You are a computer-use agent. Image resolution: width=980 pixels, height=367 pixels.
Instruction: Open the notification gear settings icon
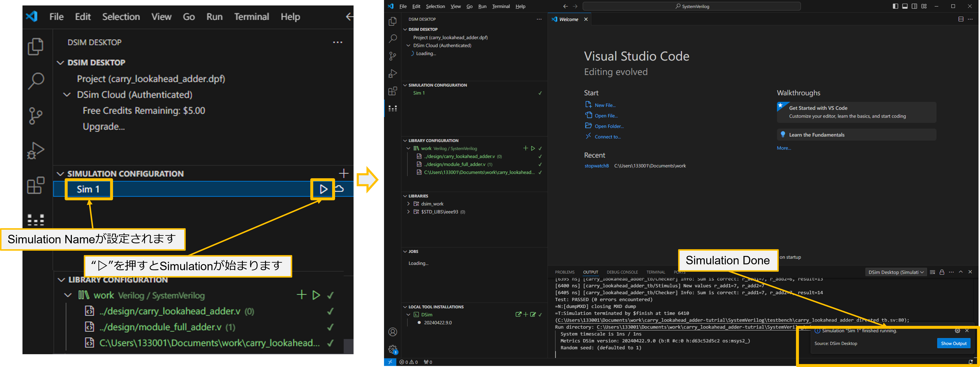click(x=958, y=331)
